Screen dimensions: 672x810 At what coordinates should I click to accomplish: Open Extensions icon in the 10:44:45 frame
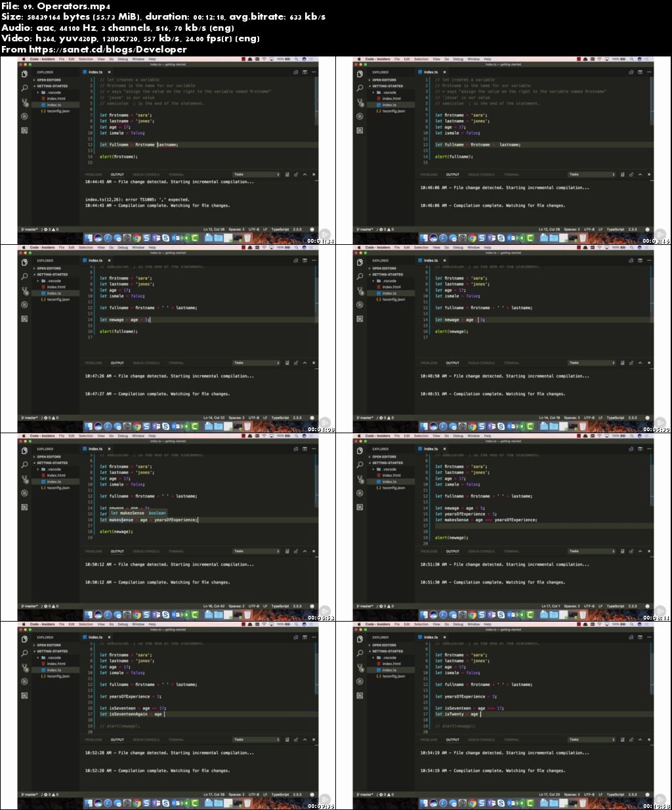tap(24, 130)
